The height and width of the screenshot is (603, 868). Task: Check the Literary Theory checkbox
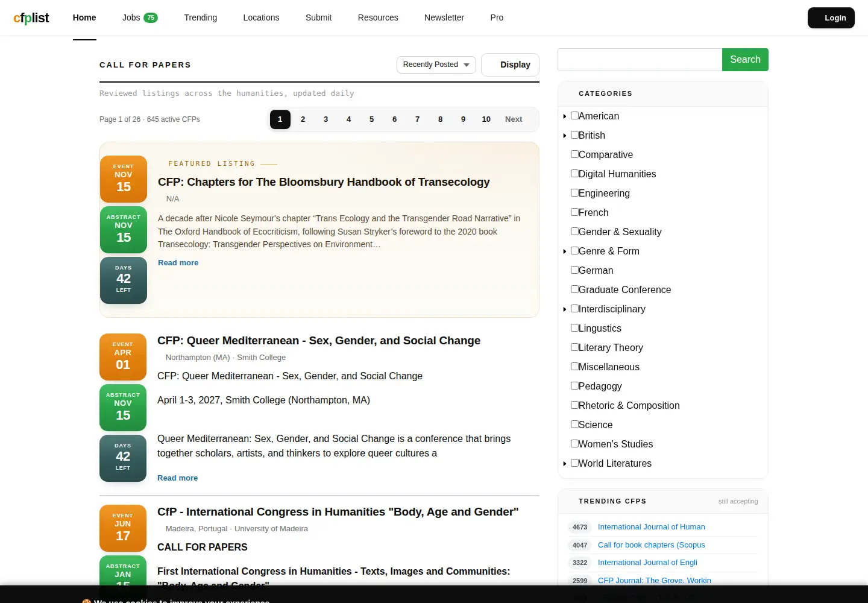[x=574, y=347]
